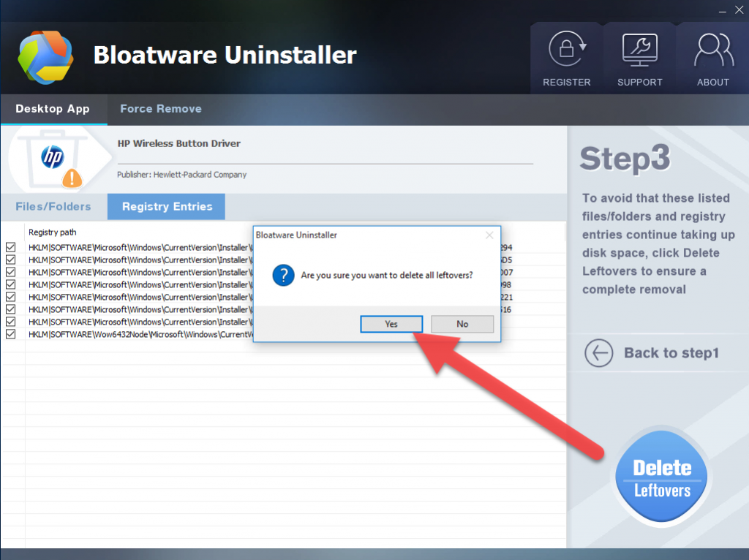Select the Registry Entries tab

[x=167, y=207]
